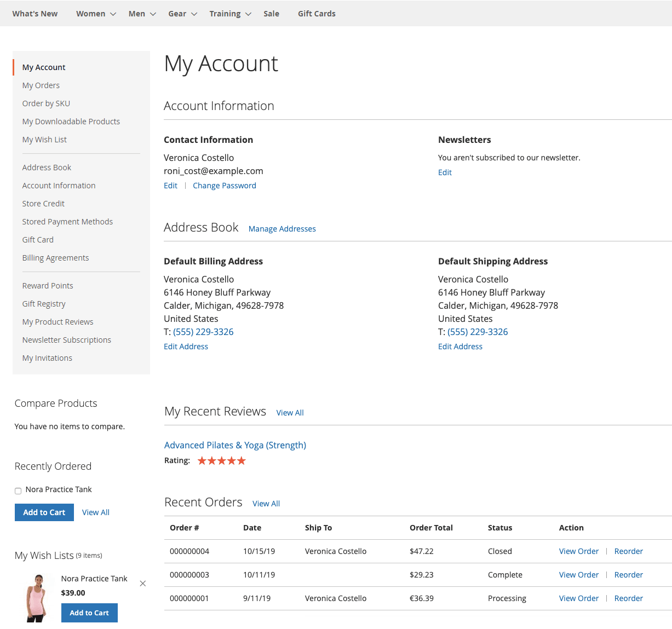
Task: Call shipping address phone number link
Action: tap(478, 332)
